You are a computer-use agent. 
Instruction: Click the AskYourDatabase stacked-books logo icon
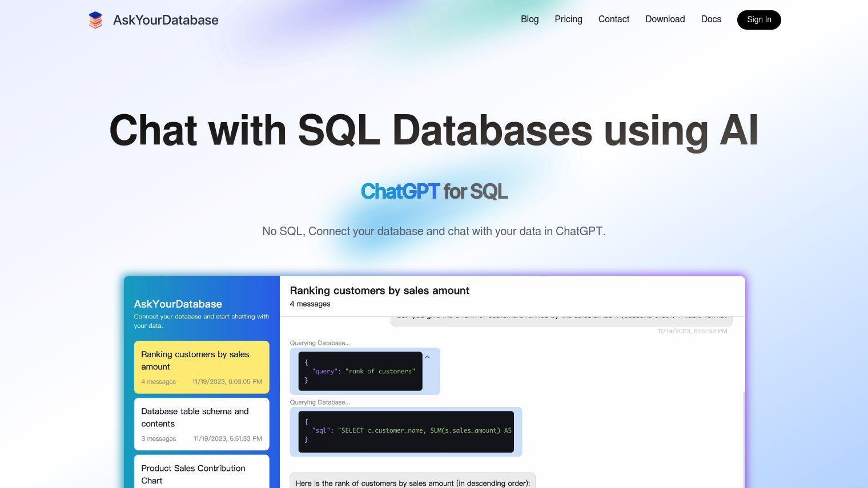pyautogui.click(x=95, y=20)
